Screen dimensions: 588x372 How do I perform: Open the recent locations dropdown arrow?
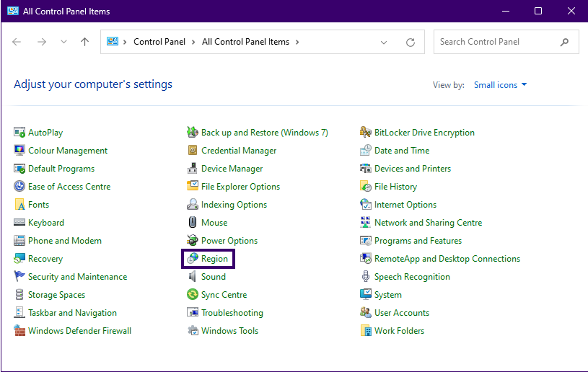tap(63, 42)
